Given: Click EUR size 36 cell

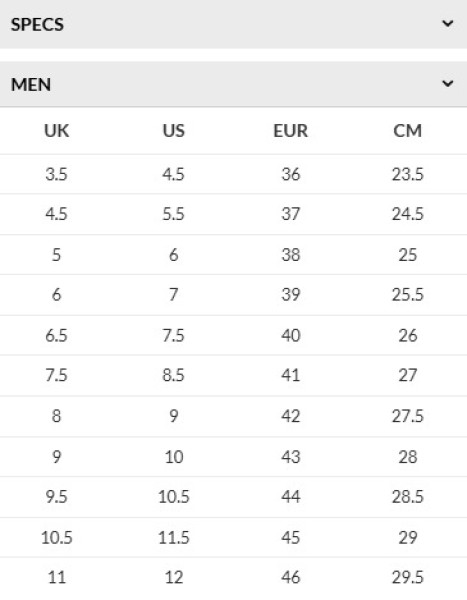Looking at the screenshot, I should coord(291,174).
